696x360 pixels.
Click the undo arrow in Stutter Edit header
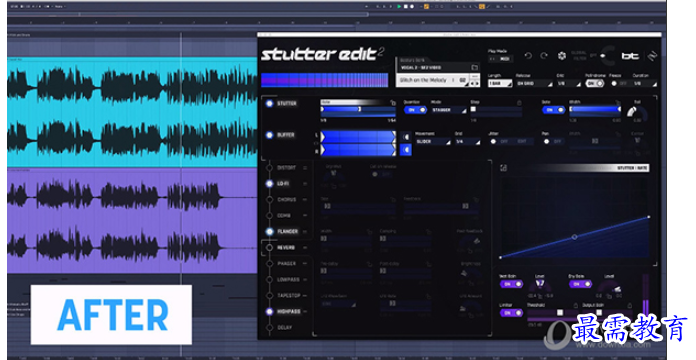click(528, 56)
